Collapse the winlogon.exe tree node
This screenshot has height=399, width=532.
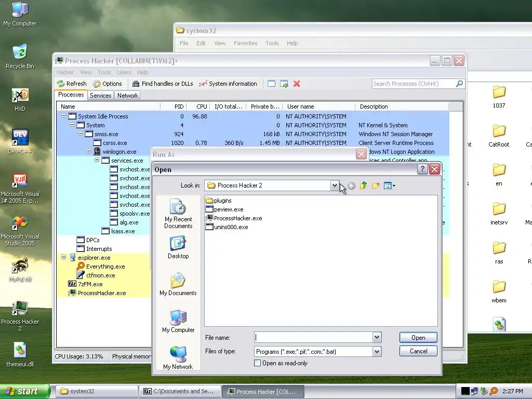tap(88, 151)
